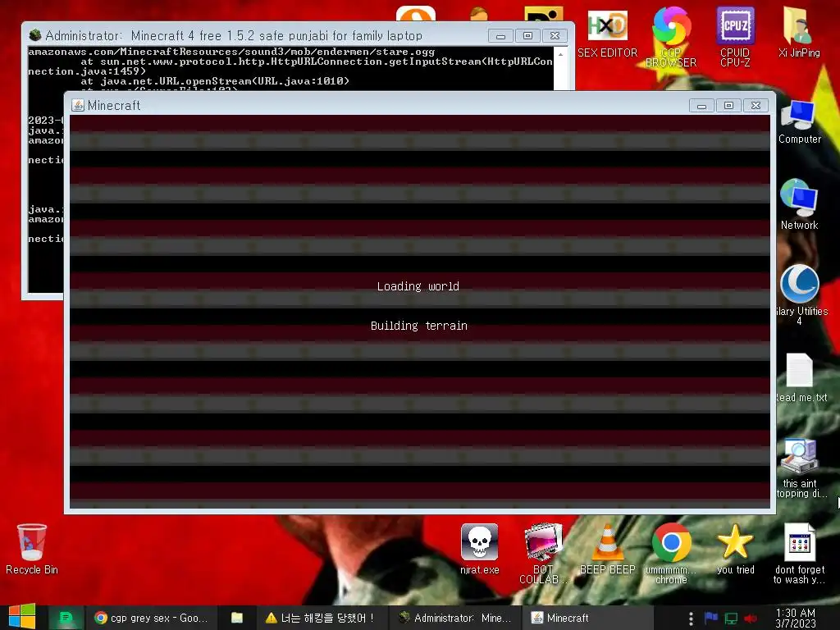Open the Xi JinPing folder icon
Image resolution: width=840 pixels, height=630 pixels.
coord(799,32)
